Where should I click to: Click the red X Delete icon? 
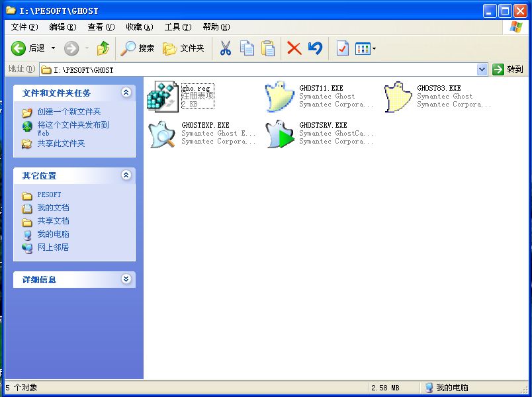pyautogui.click(x=294, y=48)
